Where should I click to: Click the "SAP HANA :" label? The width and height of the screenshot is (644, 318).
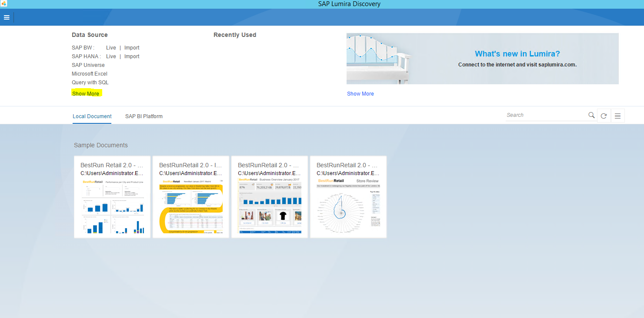coord(87,56)
